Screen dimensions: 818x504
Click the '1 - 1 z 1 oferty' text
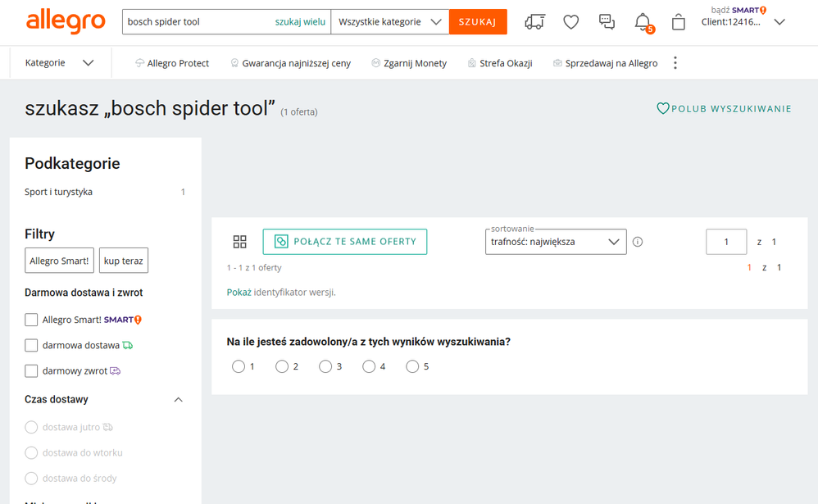pyautogui.click(x=254, y=267)
